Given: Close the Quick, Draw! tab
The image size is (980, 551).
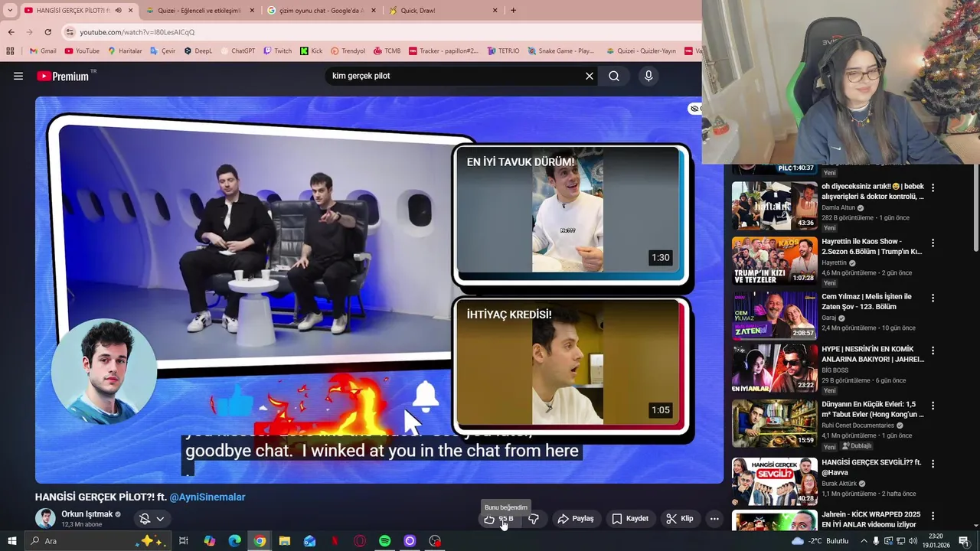Looking at the screenshot, I should (495, 10).
